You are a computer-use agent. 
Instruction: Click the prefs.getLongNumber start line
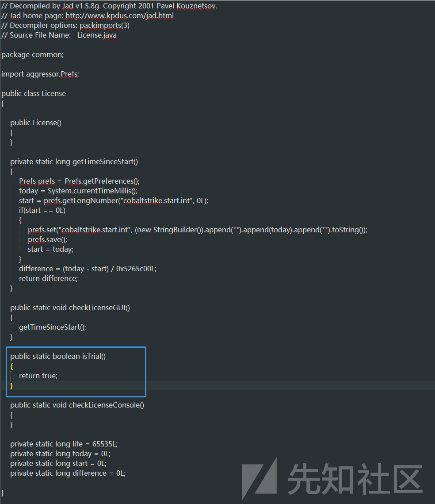[x=114, y=200]
